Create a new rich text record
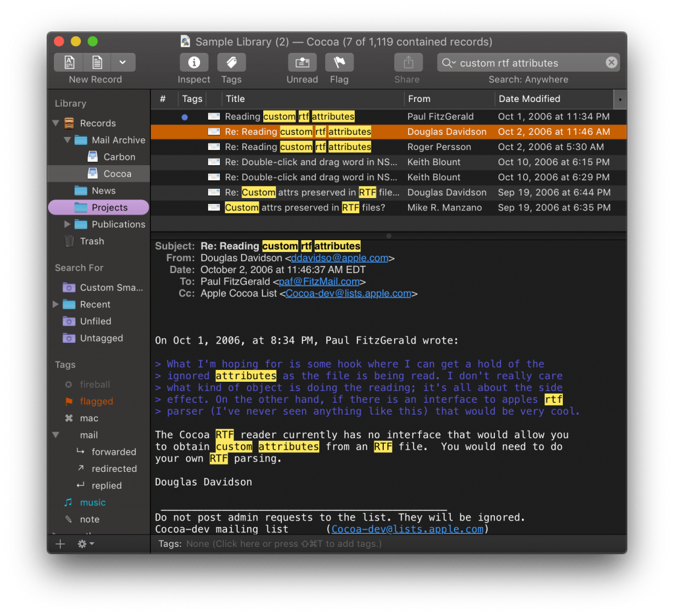Screen dimensions: 674x616 coord(68,63)
